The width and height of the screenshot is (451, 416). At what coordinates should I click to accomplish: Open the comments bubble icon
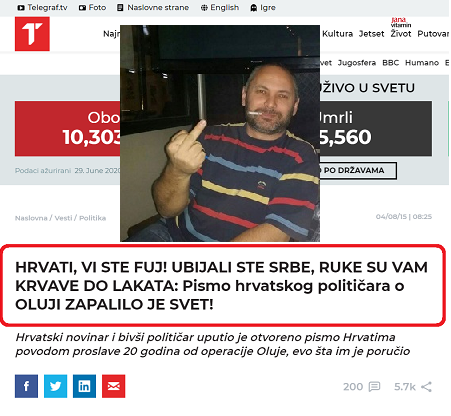pos(374,387)
